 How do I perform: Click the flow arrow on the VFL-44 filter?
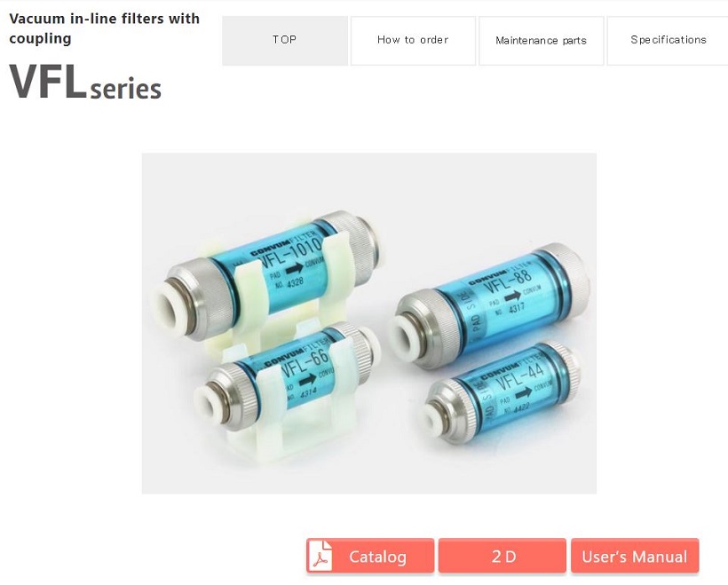pos(524,392)
